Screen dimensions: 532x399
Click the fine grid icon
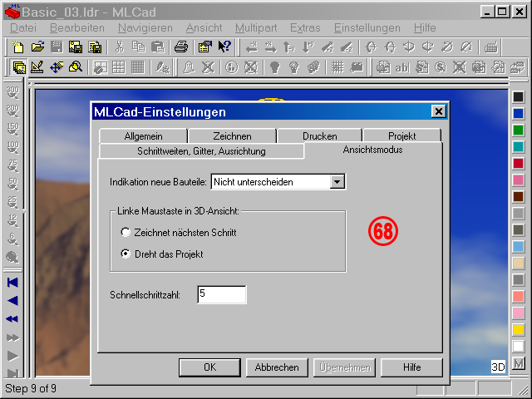pyautogui.click(x=138, y=67)
